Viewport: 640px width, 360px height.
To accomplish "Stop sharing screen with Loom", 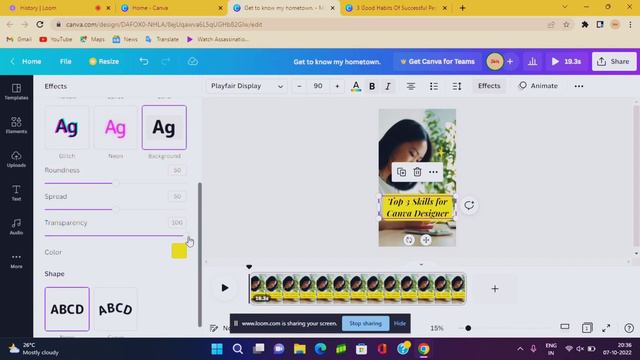I will coord(365,323).
